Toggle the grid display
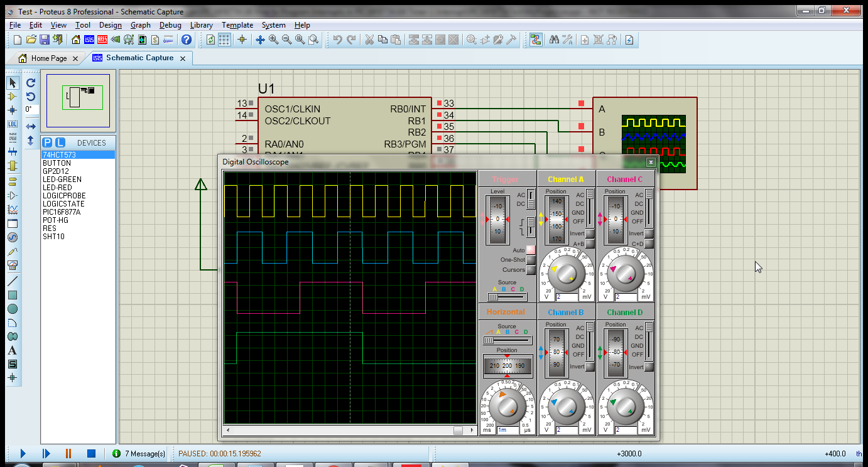Image resolution: width=868 pixels, height=467 pixels. click(x=224, y=40)
